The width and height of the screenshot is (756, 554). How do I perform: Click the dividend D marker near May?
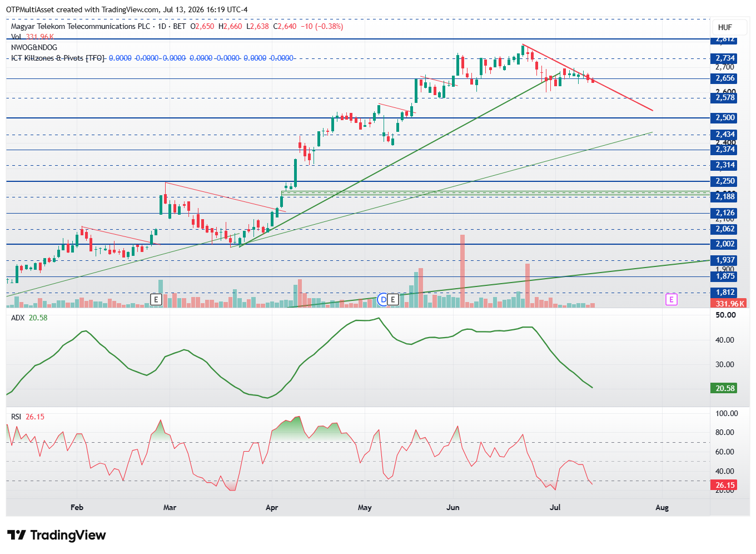[382, 300]
